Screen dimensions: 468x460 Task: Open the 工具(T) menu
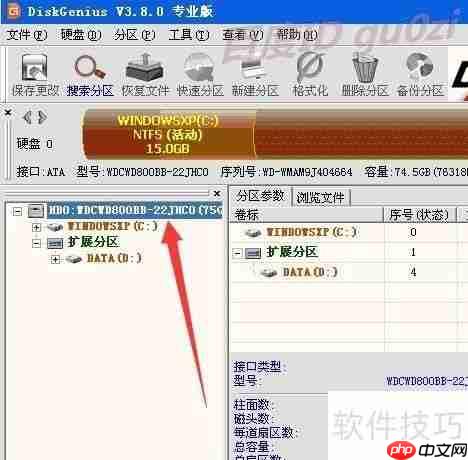click(189, 34)
